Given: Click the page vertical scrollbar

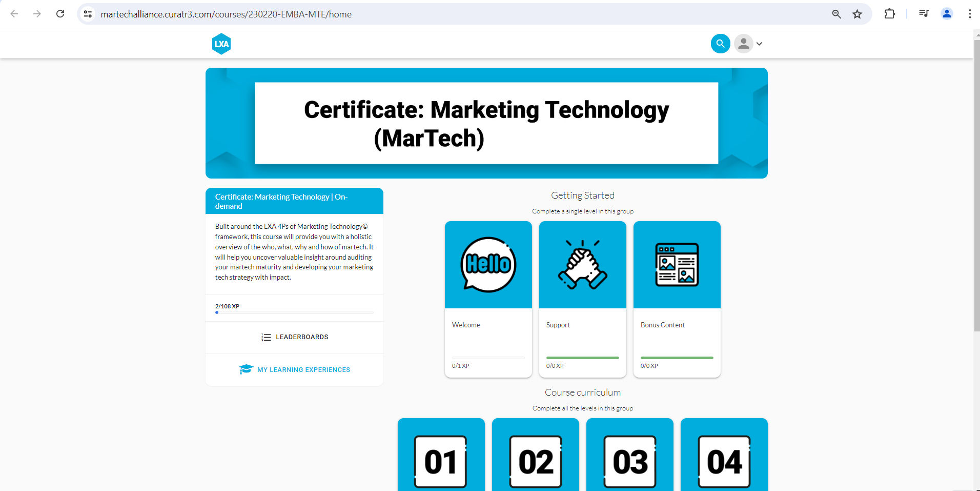Looking at the screenshot, I should click(x=977, y=185).
